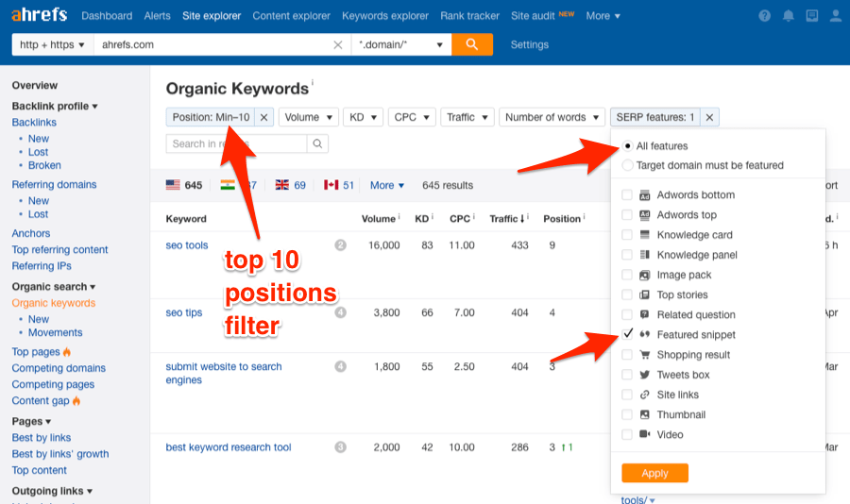Select the Canada flag 51
Image resolution: width=850 pixels, height=504 pixels.
tap(339, 185)
